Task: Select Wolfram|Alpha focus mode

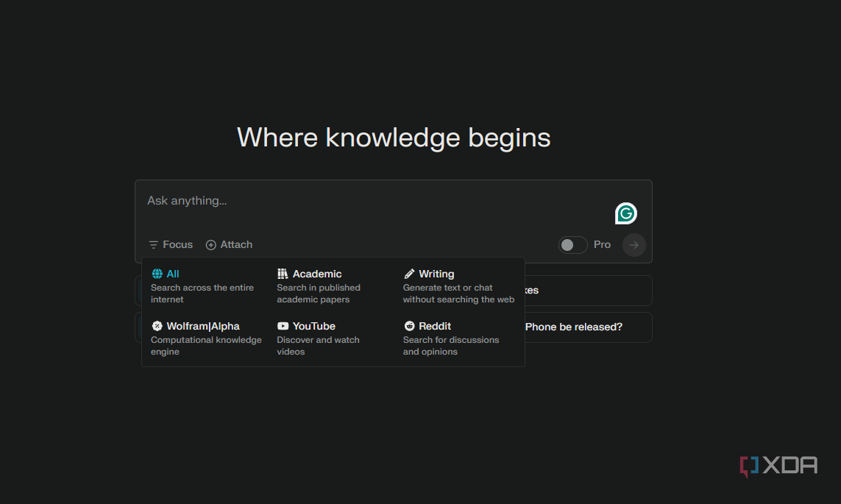Action: (x=207, y=338)
